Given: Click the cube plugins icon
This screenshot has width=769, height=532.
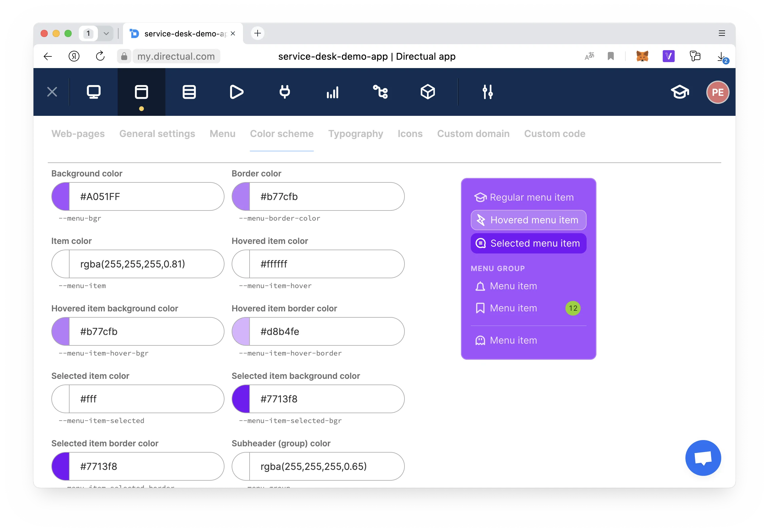Looking at the screenshot, I should pyautogui.click(x=428, y=92).
